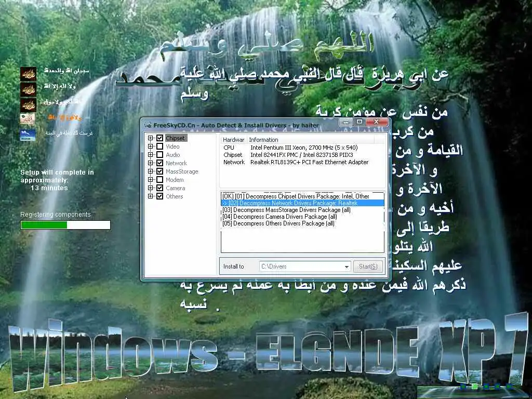532x399 pixels.
Task: Select the Network tree label
Action: pos(177,163)
